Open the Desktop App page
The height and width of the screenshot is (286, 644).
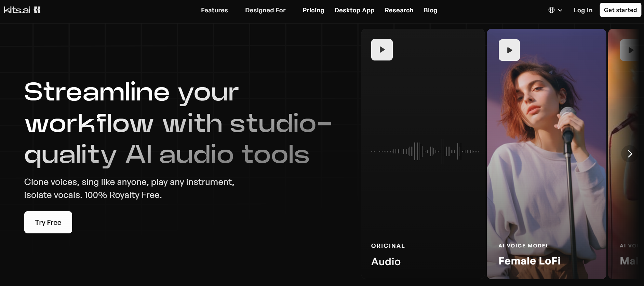[354, 10]
